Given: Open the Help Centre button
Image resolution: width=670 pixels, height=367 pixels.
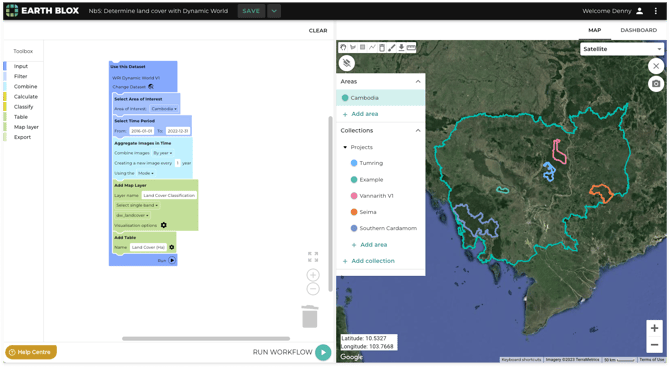Looking at the screenshot, I should point(31,352).
